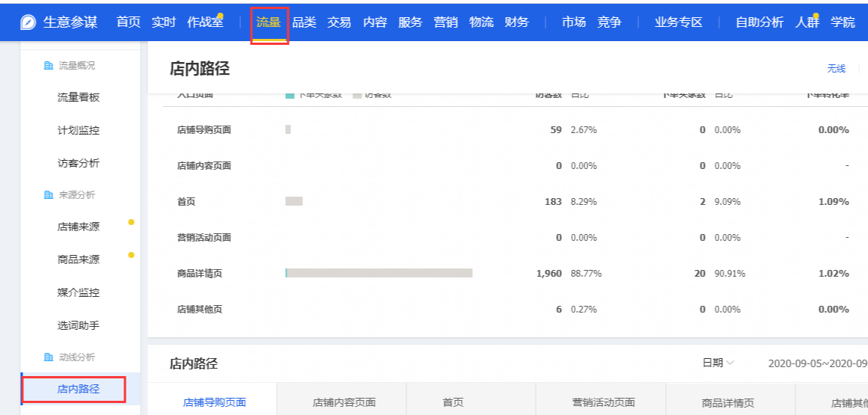
Task: Click visitor count 183
Action: click(x=554, y=201)
